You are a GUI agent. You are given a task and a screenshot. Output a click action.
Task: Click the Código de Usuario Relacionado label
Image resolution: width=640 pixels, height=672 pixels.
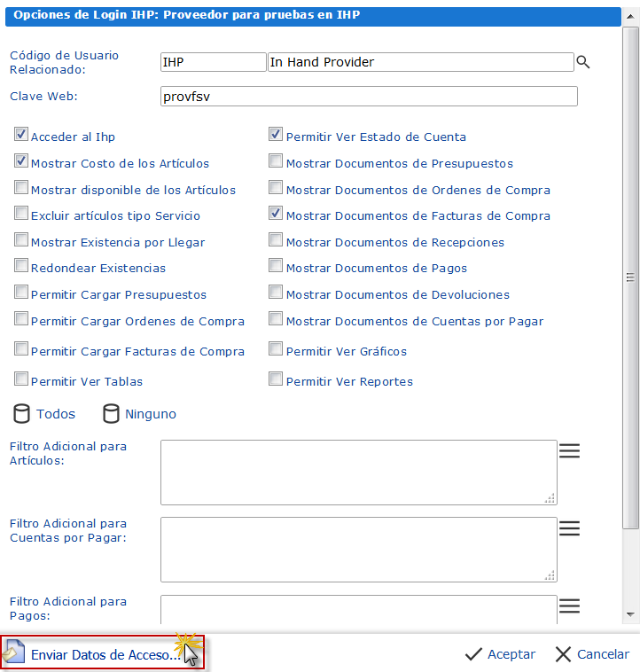[64, 62]
